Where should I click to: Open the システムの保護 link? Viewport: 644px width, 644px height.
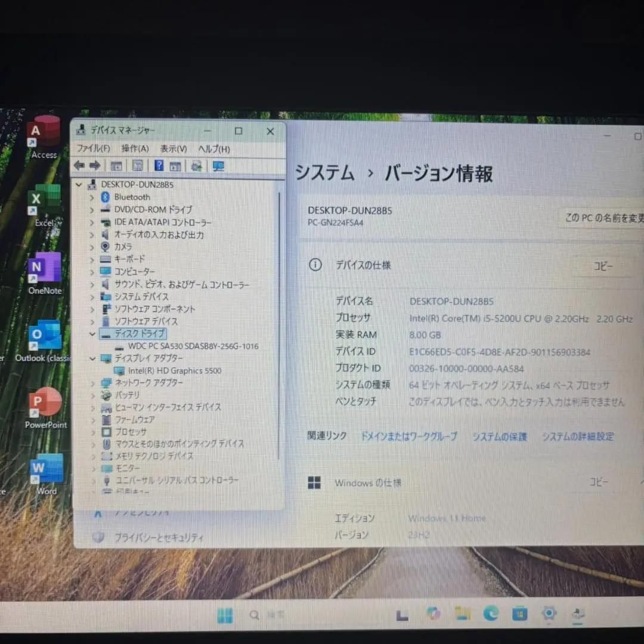[499, 436]
